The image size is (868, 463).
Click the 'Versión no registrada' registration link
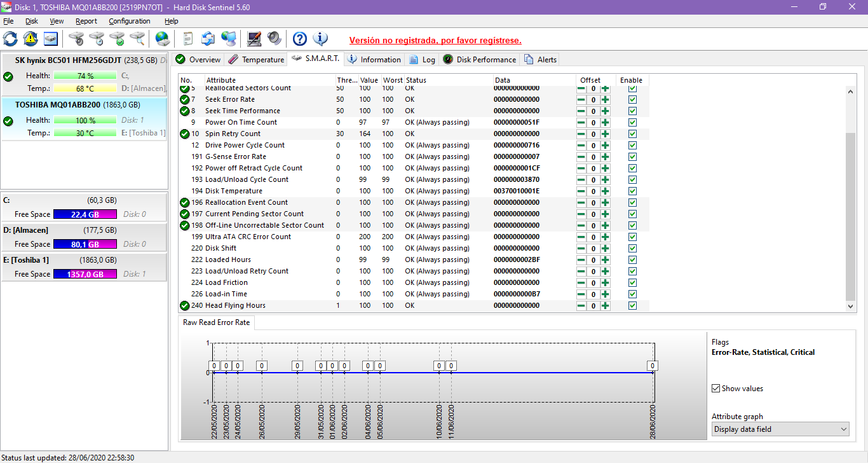pyautogui.click(x=435, y=40)
